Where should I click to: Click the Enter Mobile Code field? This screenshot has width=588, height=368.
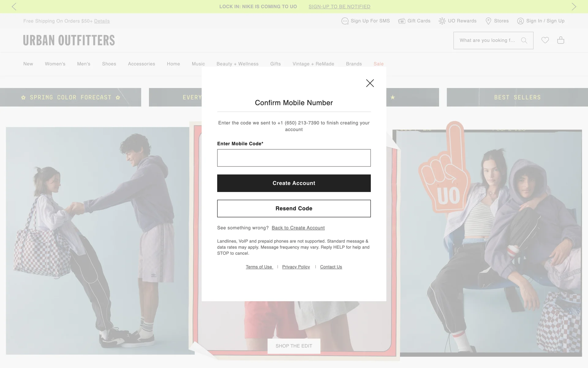point(294,158)
